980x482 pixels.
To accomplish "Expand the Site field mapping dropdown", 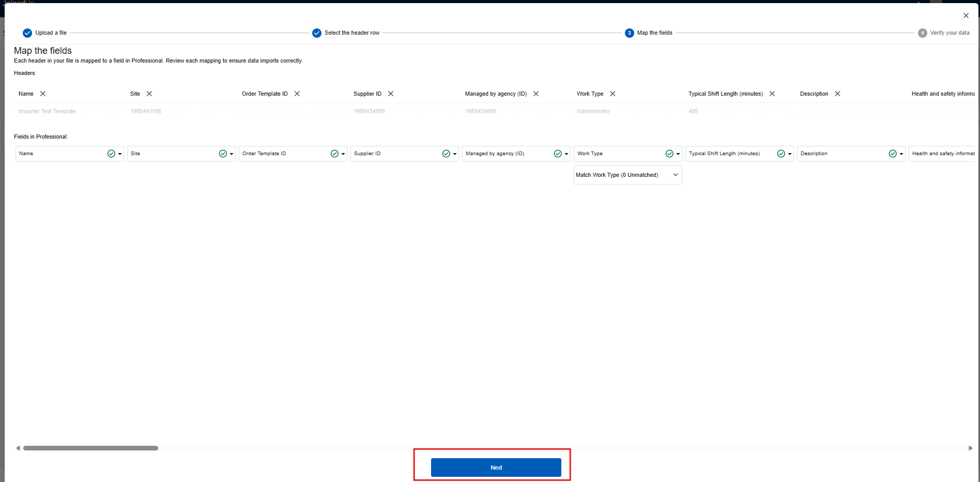I will [x=232, y=154].
